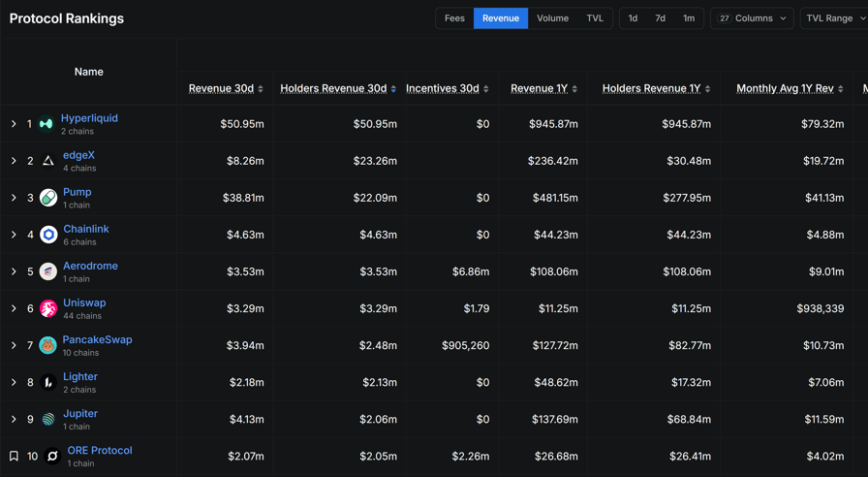Viewport: 868px width, 477px height.
Task: Expand the Aerodrome row
Action: pyautogui.click(x=14, y=271)
